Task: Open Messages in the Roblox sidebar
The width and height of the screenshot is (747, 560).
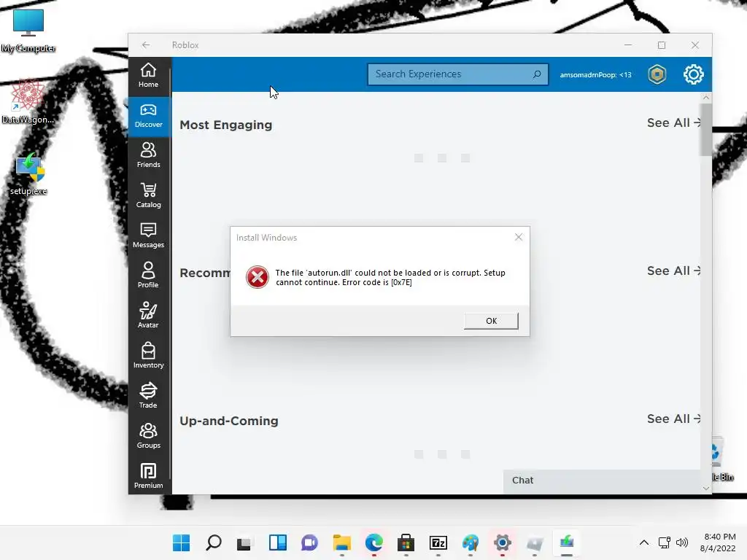Action: pos(148,236)
